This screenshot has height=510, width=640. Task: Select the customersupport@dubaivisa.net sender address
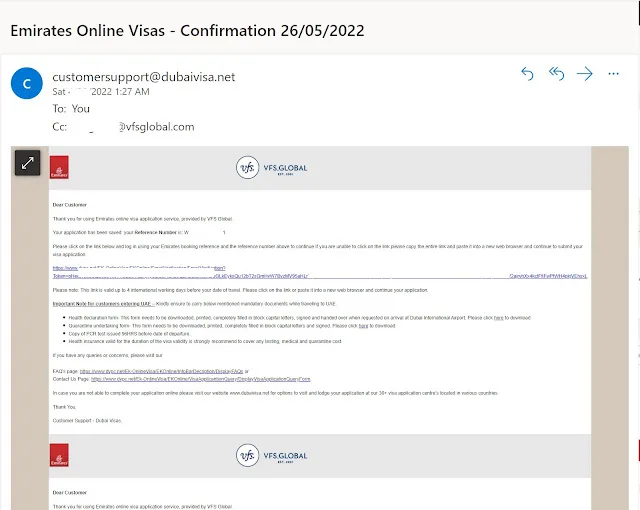[144, 77]
